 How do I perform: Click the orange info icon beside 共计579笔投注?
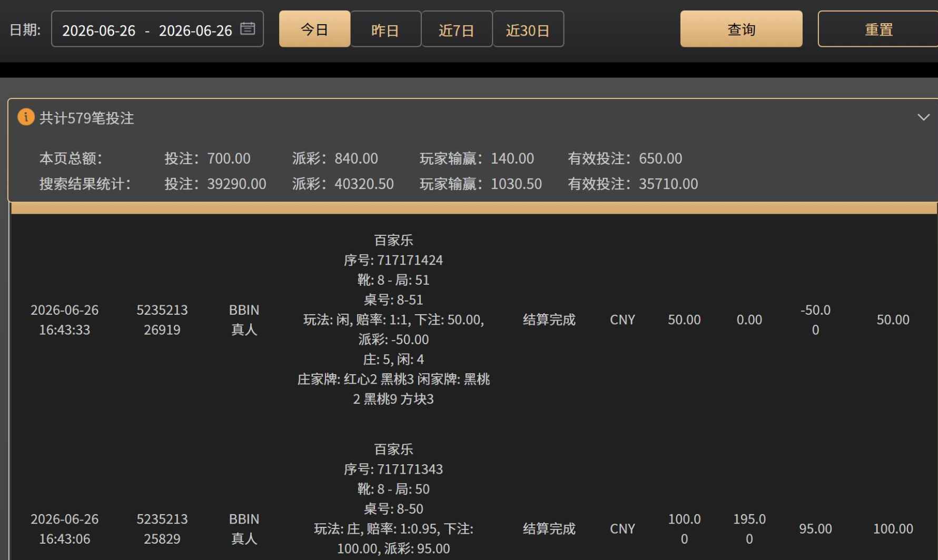click(26, 117)
